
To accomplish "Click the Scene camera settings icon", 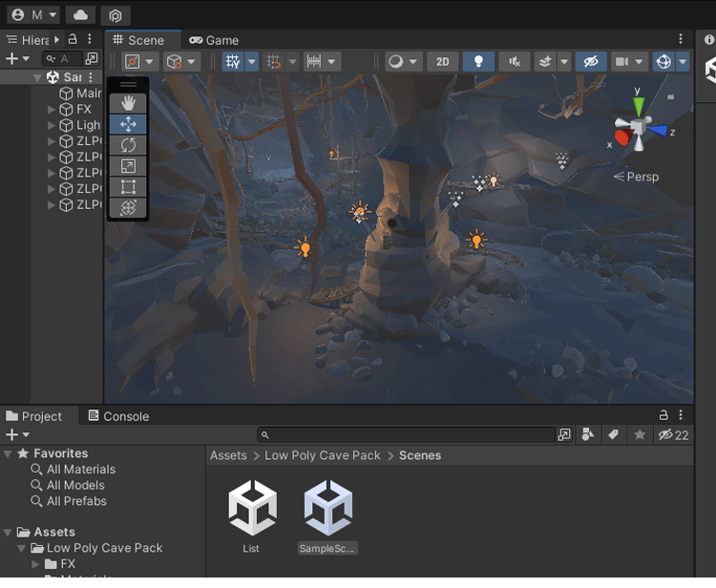I will click(x=621, y=62).
